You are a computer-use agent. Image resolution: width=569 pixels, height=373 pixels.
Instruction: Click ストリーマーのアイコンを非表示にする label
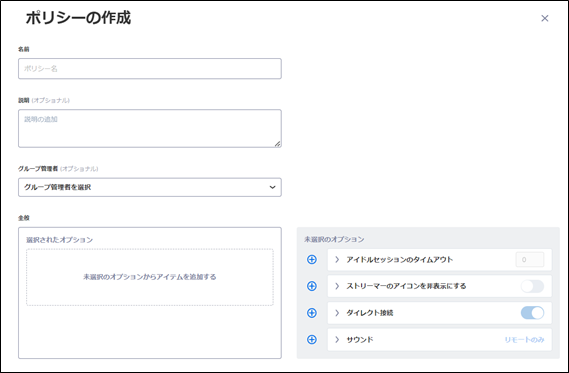(x=406, y=286)
